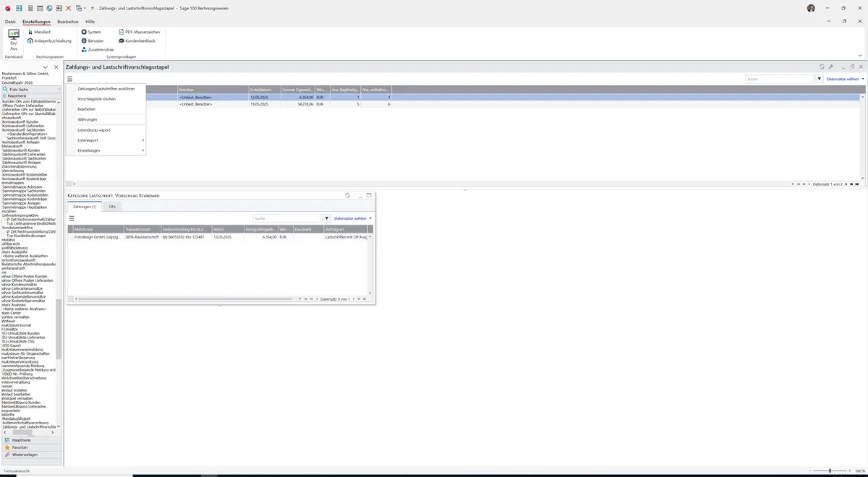This screenshot has height=477, width=868.
Task: Switch to the OPs tab
Action: (112, 207)
